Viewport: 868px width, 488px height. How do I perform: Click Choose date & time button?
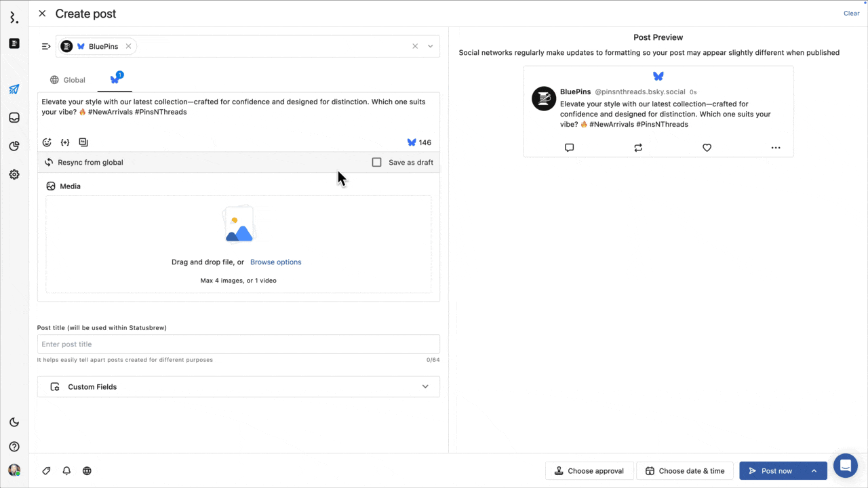click(x=685, y=471)
